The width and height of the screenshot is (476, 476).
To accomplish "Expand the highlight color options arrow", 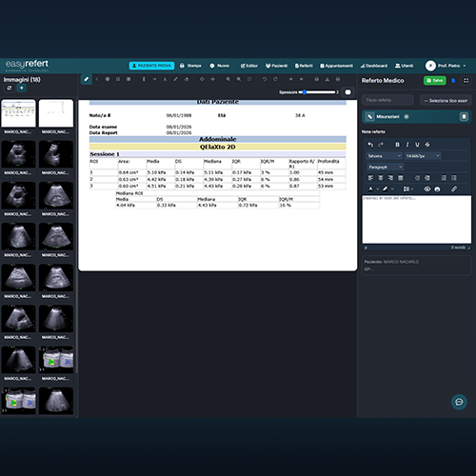I will click(392, 189).
